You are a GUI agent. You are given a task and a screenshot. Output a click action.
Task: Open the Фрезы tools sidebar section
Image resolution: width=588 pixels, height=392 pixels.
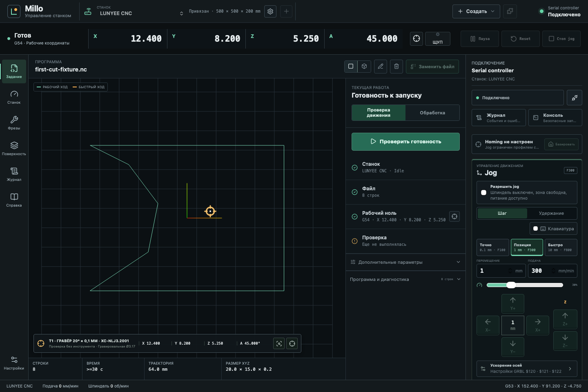14,123
